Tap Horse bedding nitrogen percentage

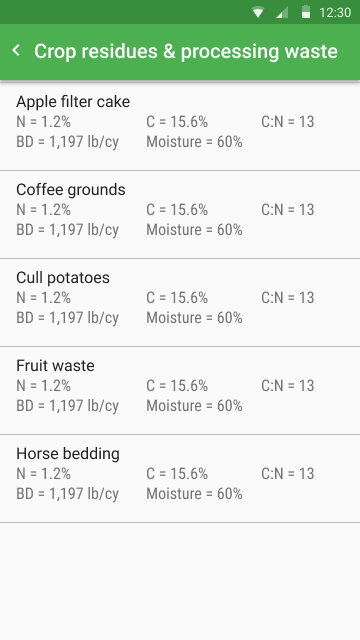click(44, 474)
